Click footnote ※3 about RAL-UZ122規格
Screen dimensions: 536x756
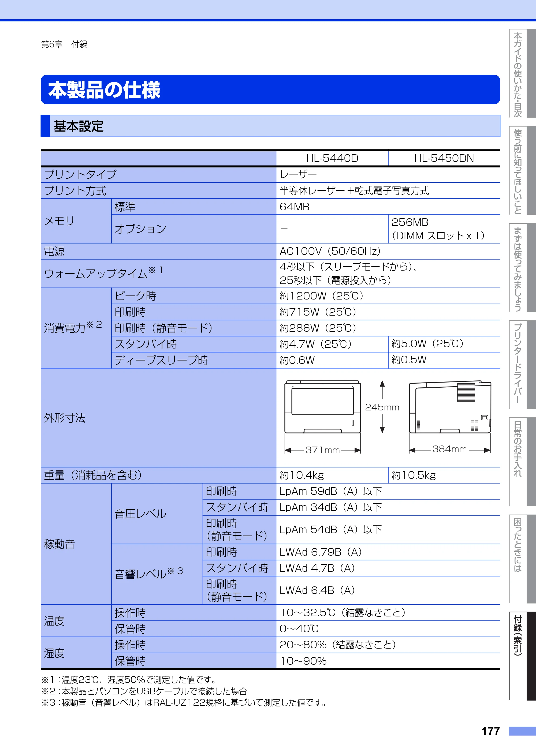click(184, 703)
